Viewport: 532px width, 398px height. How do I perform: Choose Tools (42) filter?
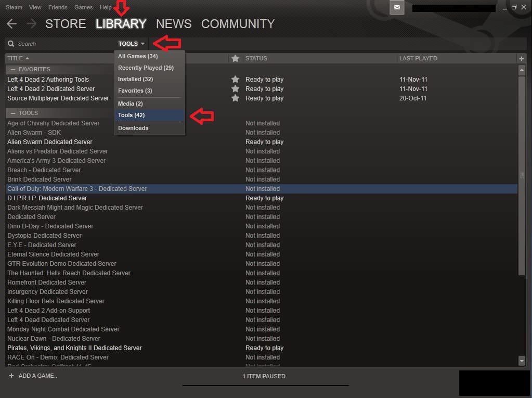pos(150,115)
